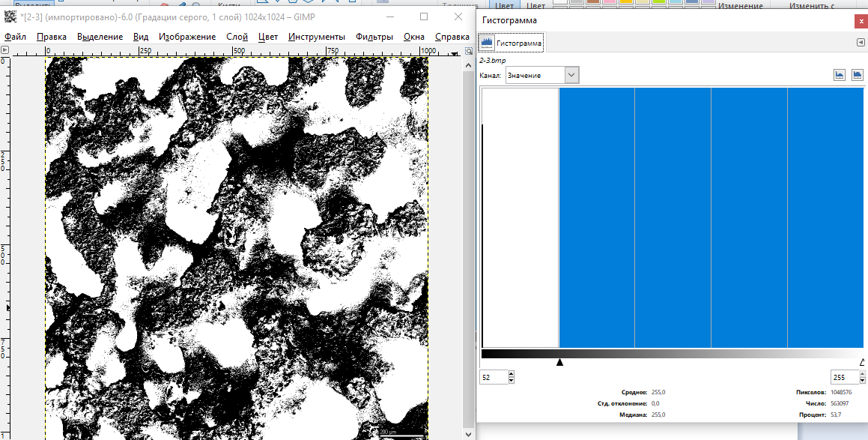Open the Фильтры menu
868x440 pixels.
click(374, 37)
